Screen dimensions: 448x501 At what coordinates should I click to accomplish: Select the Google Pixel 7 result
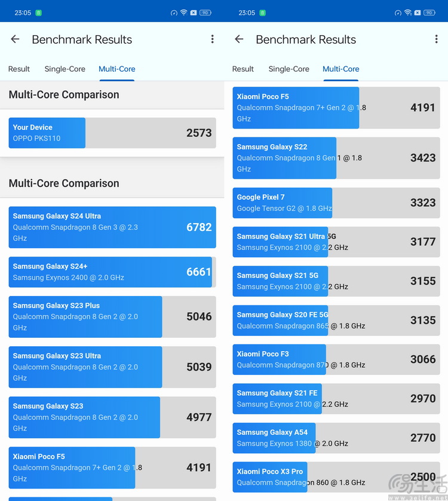coord(336,203)
